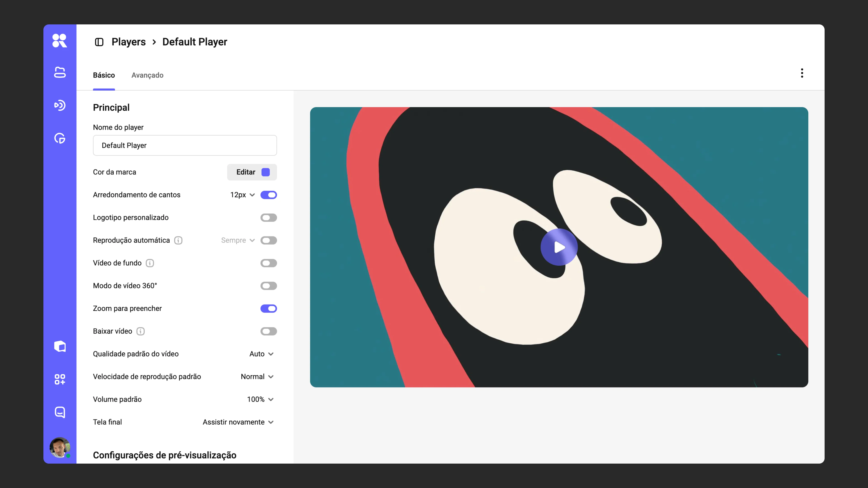The image size is (868, 488).
Task: Open Volume padrão 100% dropdown
Action: (x=260, y=399)
